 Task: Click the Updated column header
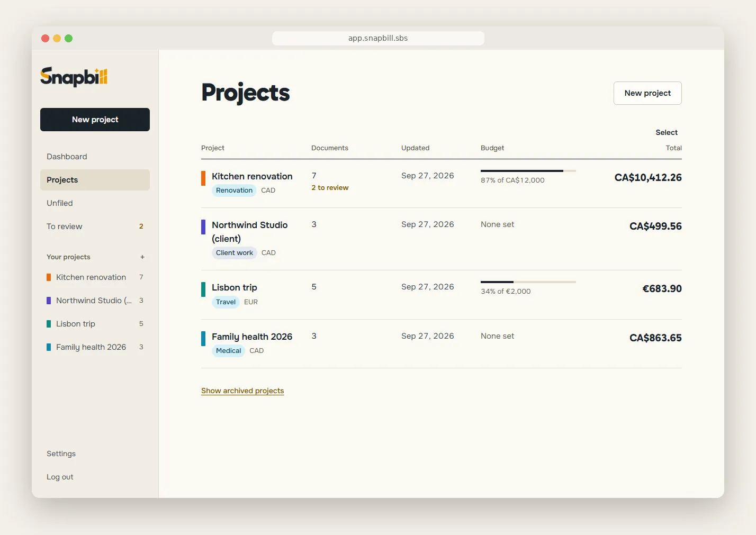pyautogui.click(x=416, y=148)
